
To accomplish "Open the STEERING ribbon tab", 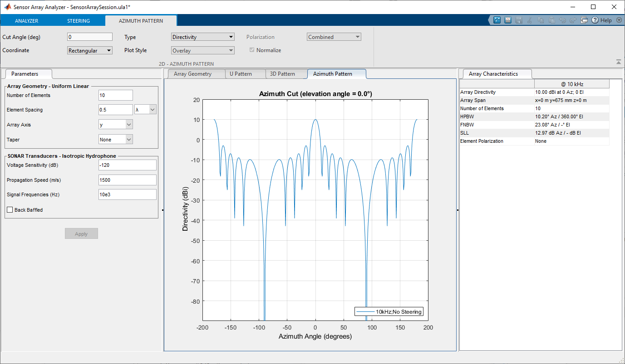I will [x=79, y=21].
